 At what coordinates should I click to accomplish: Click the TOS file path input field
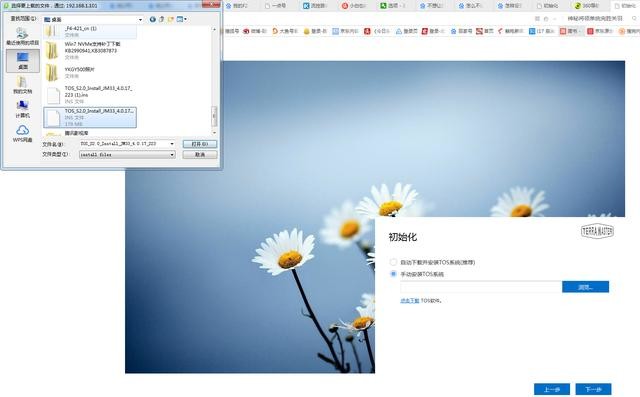(481, 287)
